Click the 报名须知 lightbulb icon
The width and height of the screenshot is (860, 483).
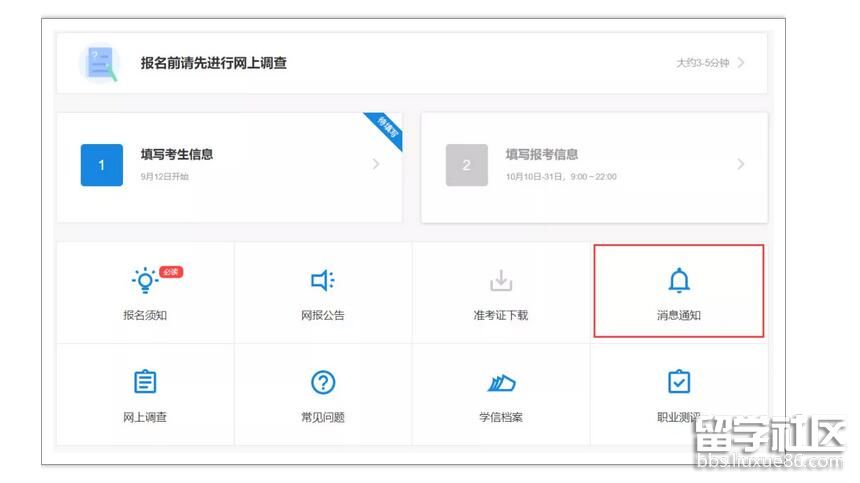click(144, 281)
